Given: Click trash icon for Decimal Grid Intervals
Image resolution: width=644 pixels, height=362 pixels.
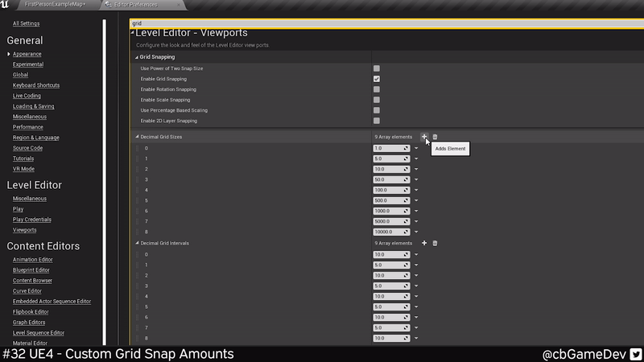Looking at the screenshot, I should [435, 243].
